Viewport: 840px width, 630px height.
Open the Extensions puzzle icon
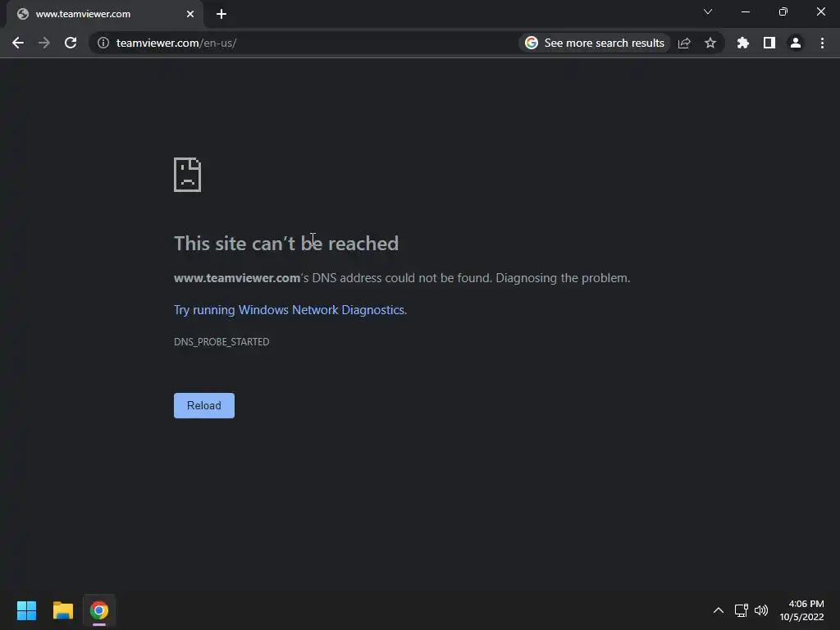742,43
